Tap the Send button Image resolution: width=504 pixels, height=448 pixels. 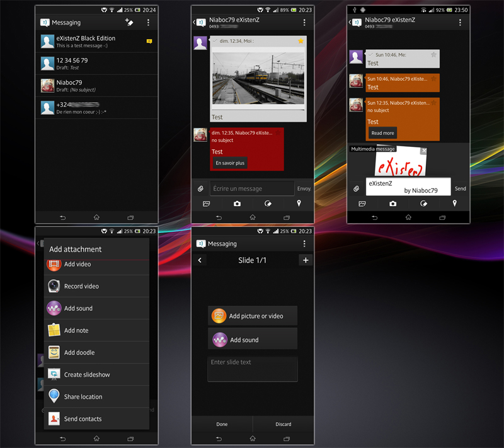[x=461, y=188]
